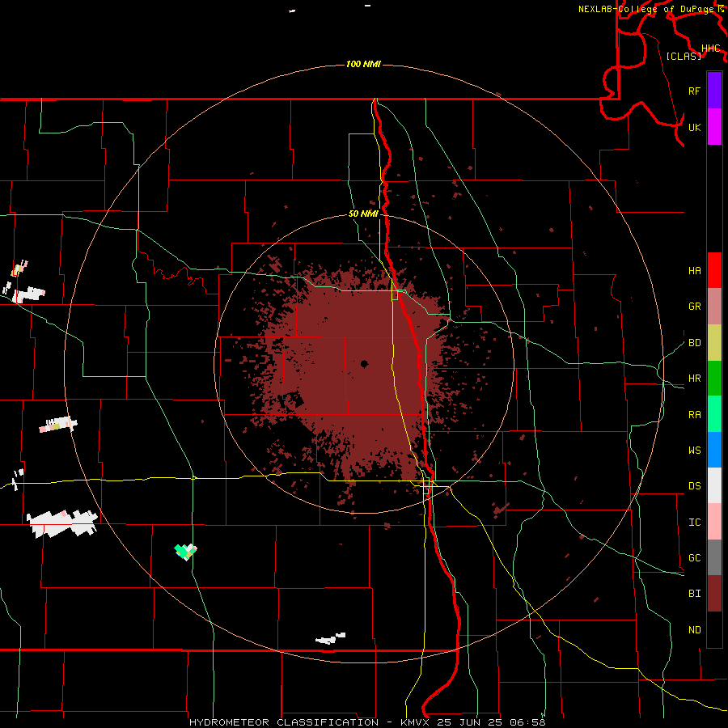728x728 pixels.
Task: Click the UK magenta legend swatch
Action: (714, 127)
